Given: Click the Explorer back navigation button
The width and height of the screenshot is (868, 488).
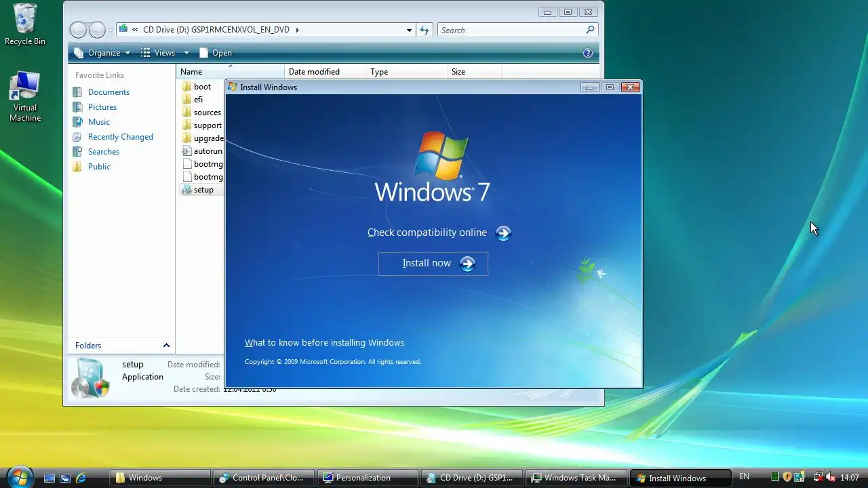Looking at the screenshot, I should [79, 30].
